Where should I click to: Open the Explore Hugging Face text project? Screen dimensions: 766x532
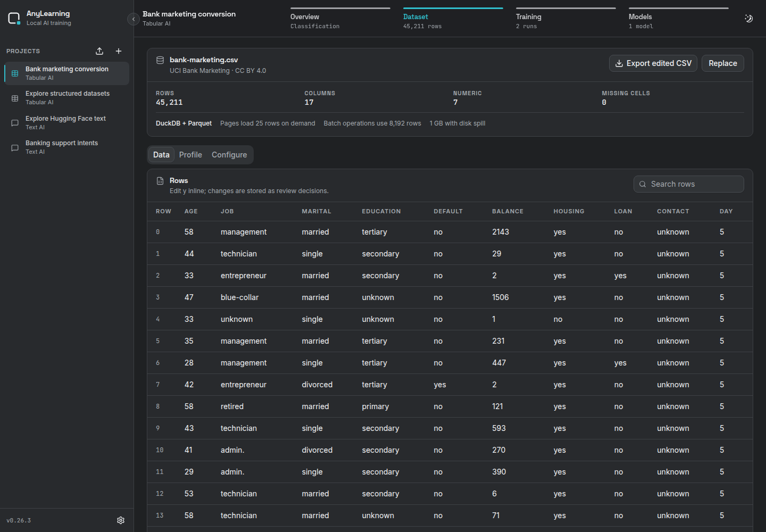[66, 123]
